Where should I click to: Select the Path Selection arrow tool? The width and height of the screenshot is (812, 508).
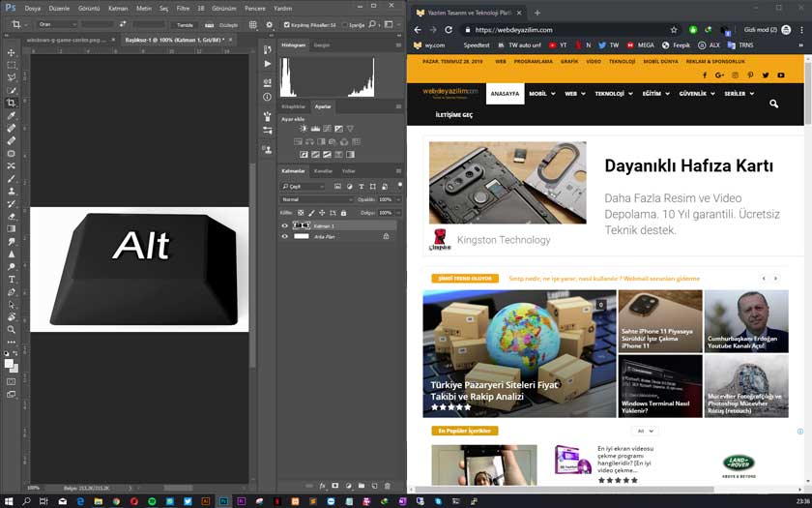[11, 304]
